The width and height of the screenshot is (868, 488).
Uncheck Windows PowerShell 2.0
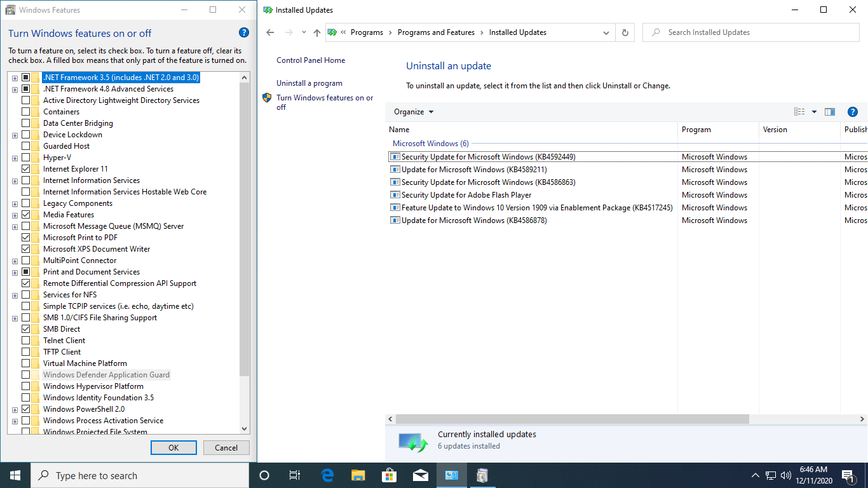[x=25, y=409]
